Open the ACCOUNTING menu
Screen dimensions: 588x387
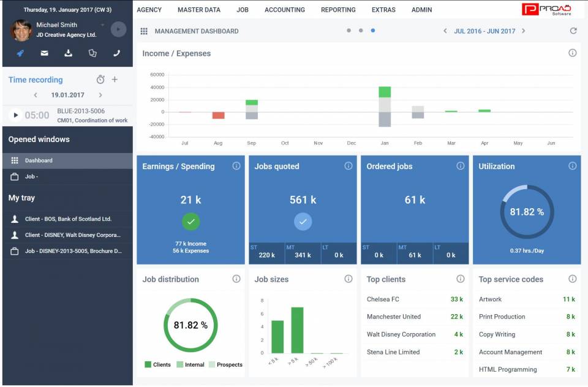click(284, 10)
